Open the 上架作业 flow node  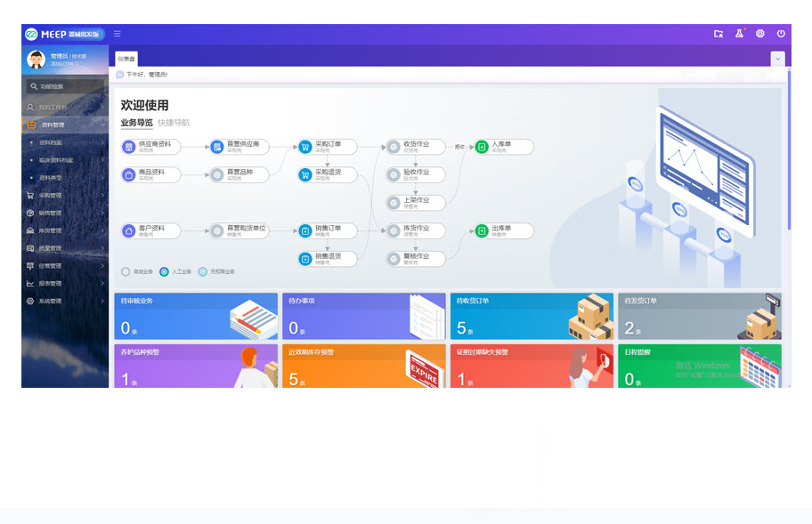416,203
